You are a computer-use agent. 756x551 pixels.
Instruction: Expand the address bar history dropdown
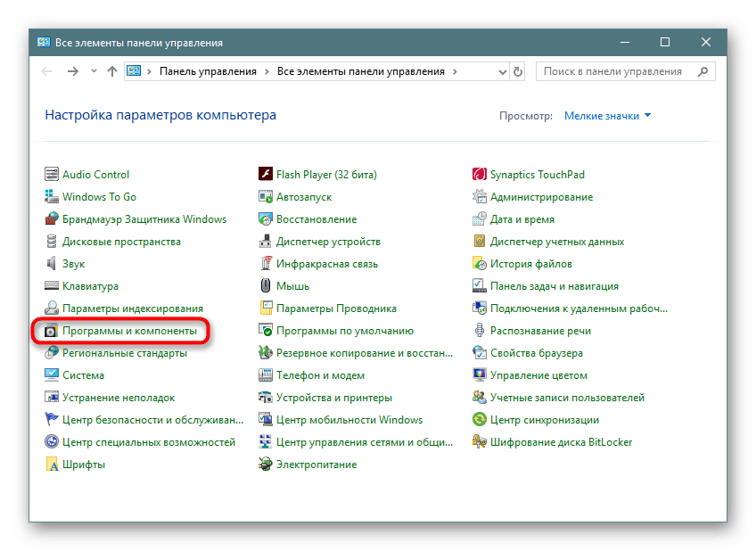tap(505, 71)
